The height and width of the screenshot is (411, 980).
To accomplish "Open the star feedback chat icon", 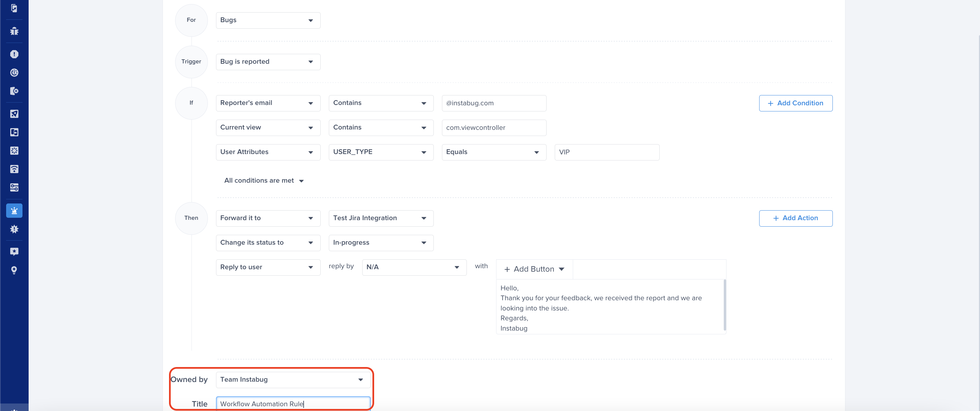I will click(14, 252).
